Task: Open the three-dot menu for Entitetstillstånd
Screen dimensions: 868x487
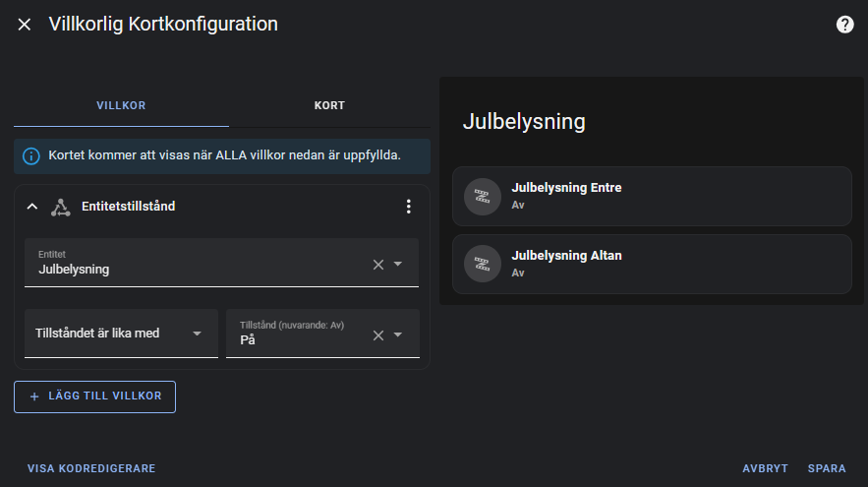Action: point(409,207)
